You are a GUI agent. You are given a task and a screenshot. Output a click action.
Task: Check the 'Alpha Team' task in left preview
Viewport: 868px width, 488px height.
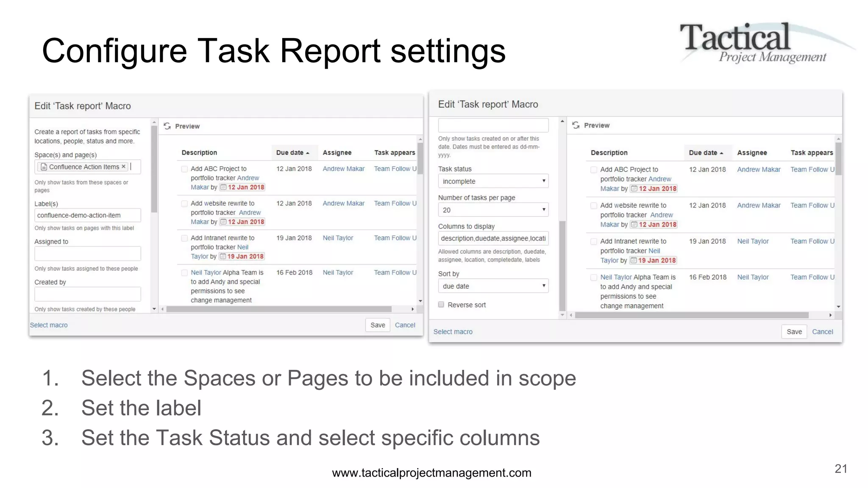[184, 273]
